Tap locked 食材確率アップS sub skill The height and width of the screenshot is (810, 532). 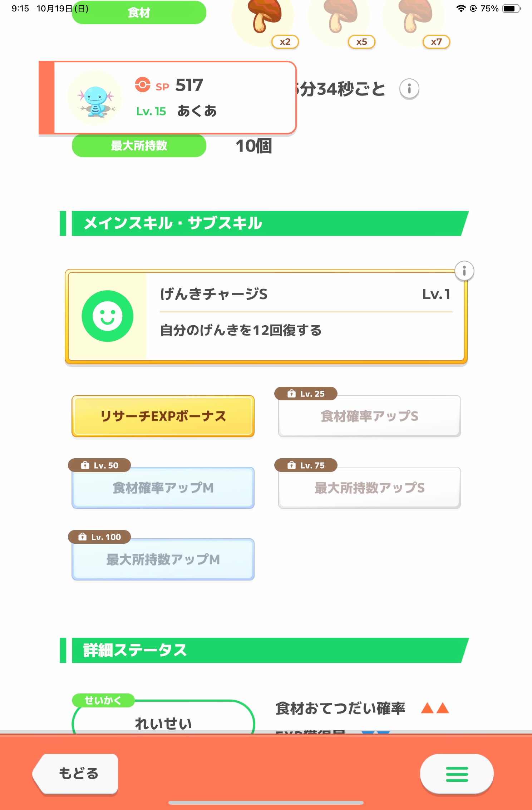click(369, 416)
